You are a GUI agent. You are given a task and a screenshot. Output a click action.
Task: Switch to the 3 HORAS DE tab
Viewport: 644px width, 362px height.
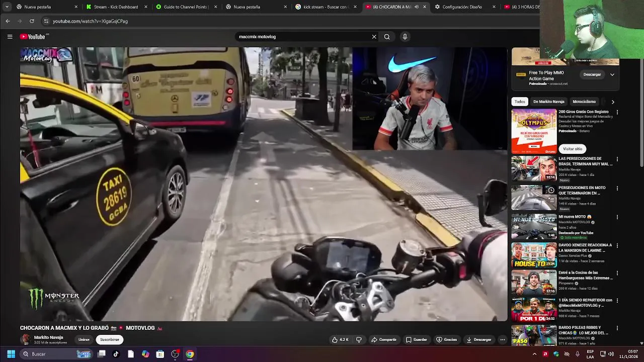(x=521, y=7)
